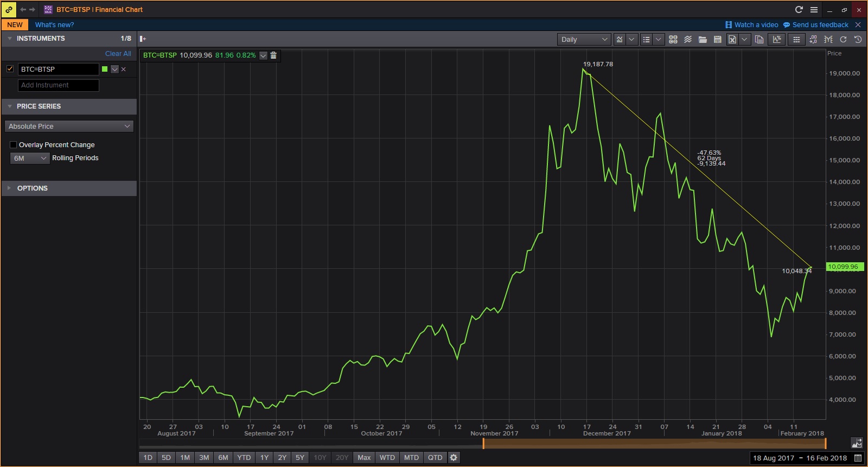The image size is (868, 467).
Task: Click the wavy lines analysis icon
Action: pyautogui.click(x=688, y=39)
